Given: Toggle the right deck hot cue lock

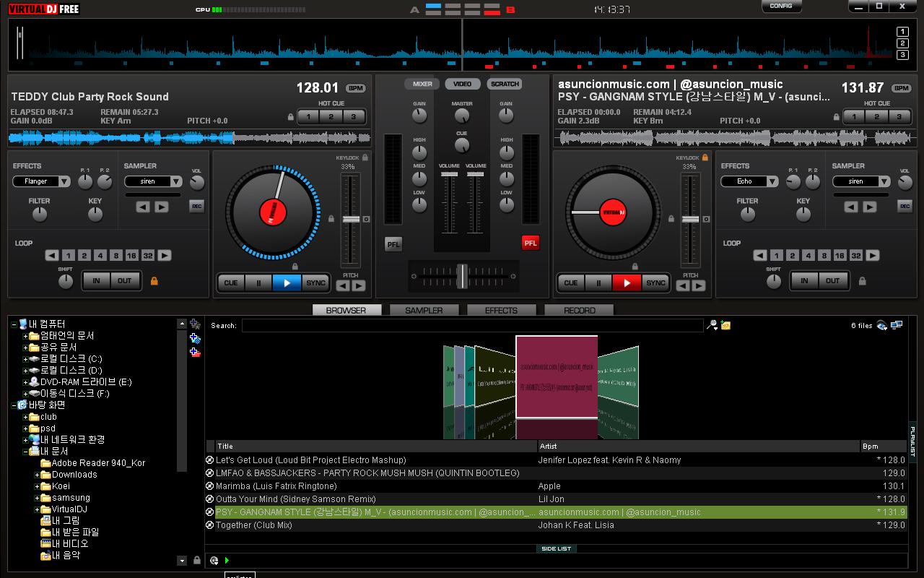Looking at the screenshot, I should coord(836,117).
